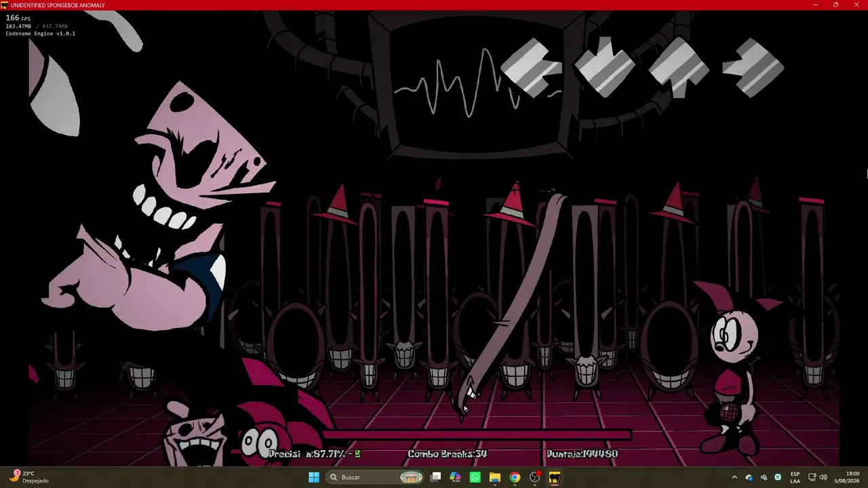Hit the right arrow note receptor
The width and height of the screenshot is (868, 488).
pos(753,68)
